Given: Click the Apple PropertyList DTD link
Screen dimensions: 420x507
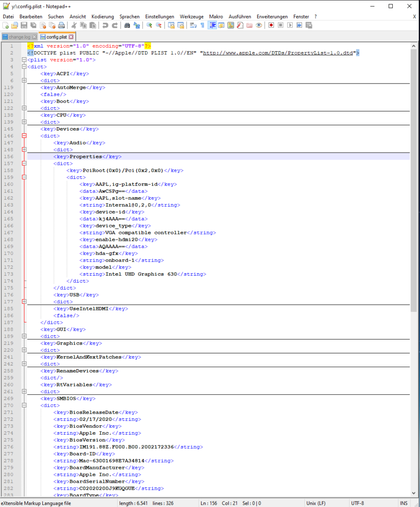Looking at the screenshot, I should (278, 53).
